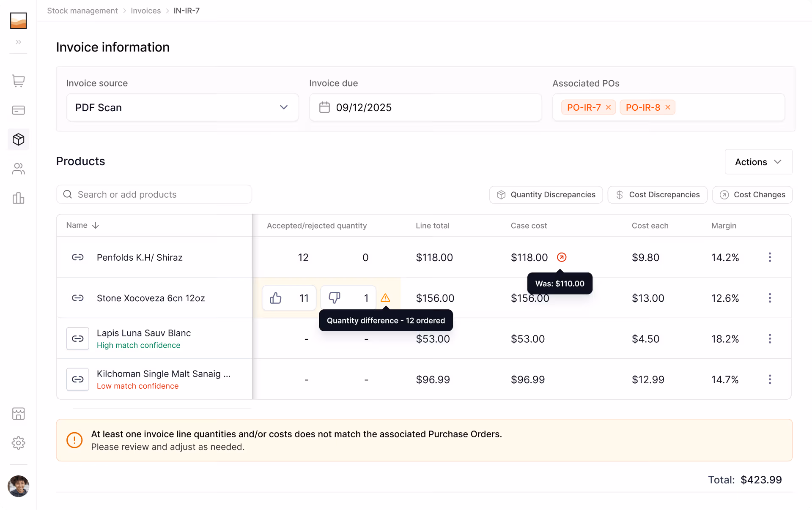The height and width of the screenshot is (510, 812).
Task: Click the Search or add products field
Action: pyautogui.click(x=154, y=194)
